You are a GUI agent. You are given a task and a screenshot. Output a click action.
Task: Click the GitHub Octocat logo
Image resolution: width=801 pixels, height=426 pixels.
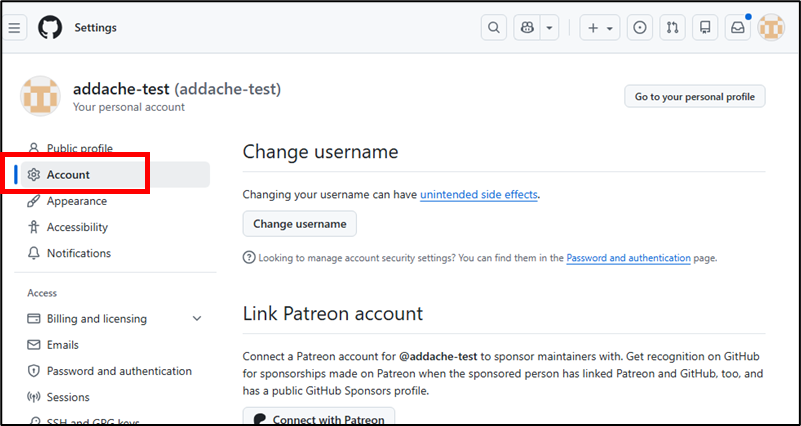(x=50, y=28)
